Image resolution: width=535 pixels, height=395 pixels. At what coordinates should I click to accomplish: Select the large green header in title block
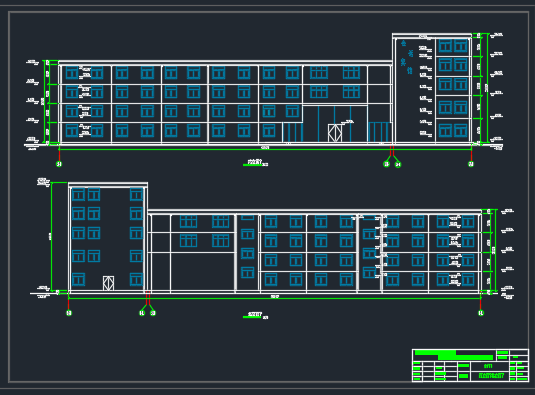[454, 355]
